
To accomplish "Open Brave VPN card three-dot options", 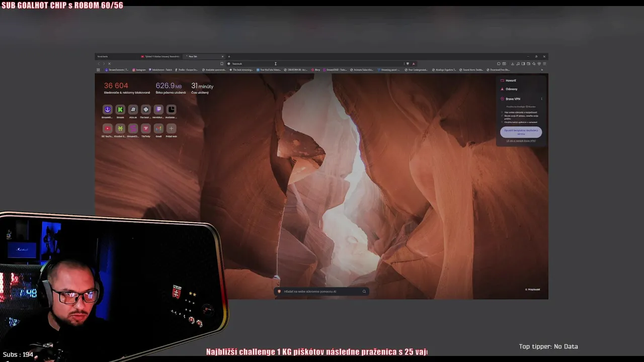I will [542, 99].
